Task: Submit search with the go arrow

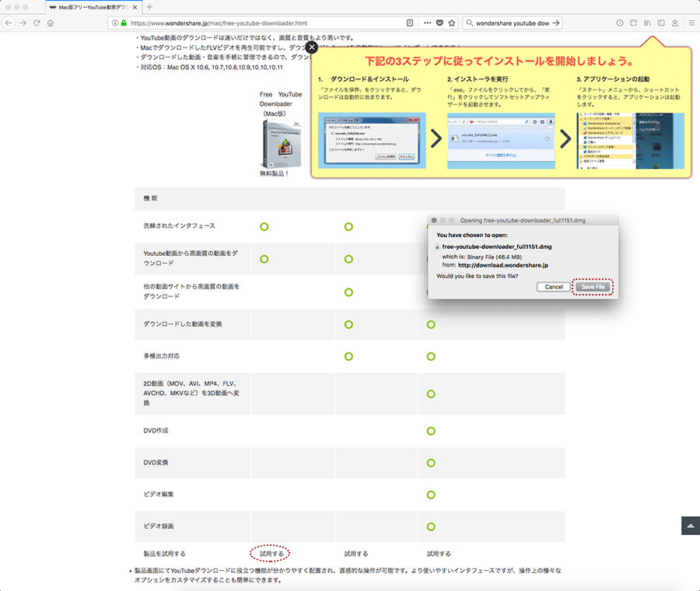Action: pos(556,23)
